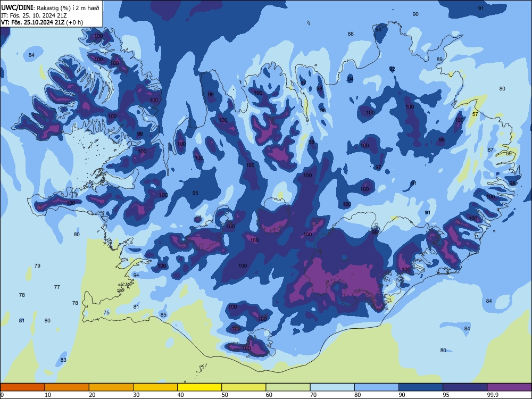The height and width of the screenshot is (399, 532).
Task: Choose the light green 60–70 legend swatch
Action: [288, 387]
